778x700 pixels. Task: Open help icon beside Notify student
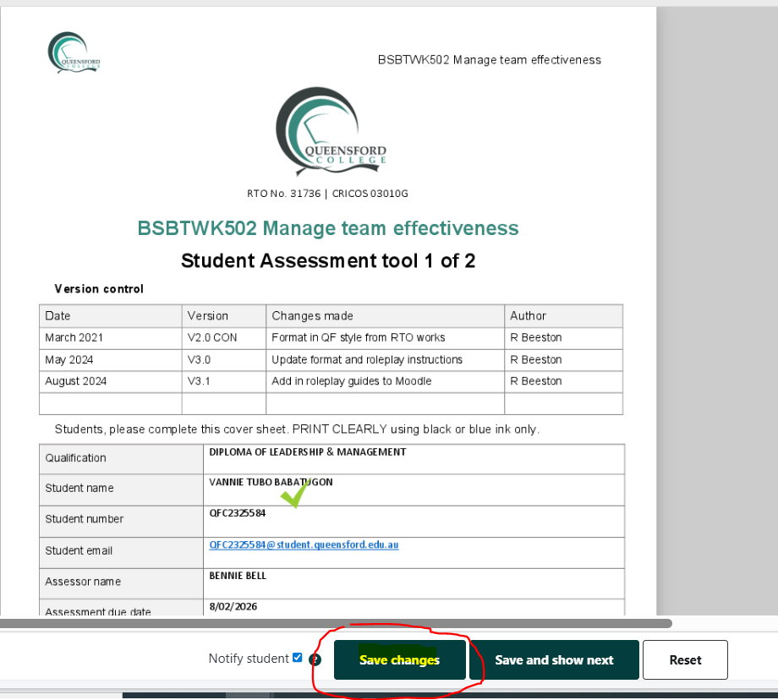coord(315,659)
